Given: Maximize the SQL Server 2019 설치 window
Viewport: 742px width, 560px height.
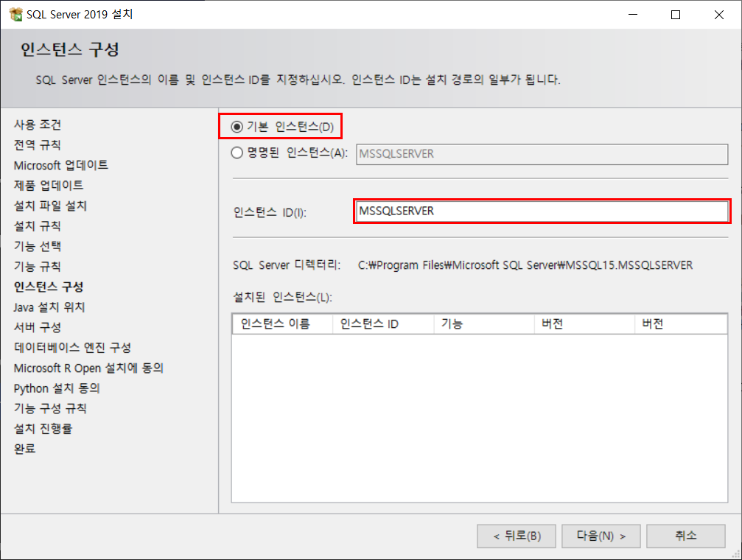Looking at the screenshot, I should [x=676, y=15].
